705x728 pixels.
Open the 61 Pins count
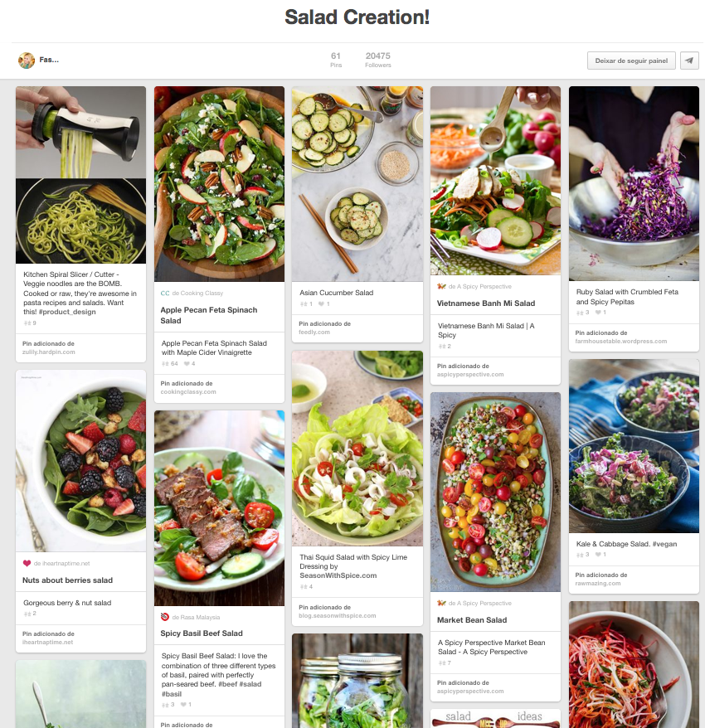point(336,60)
